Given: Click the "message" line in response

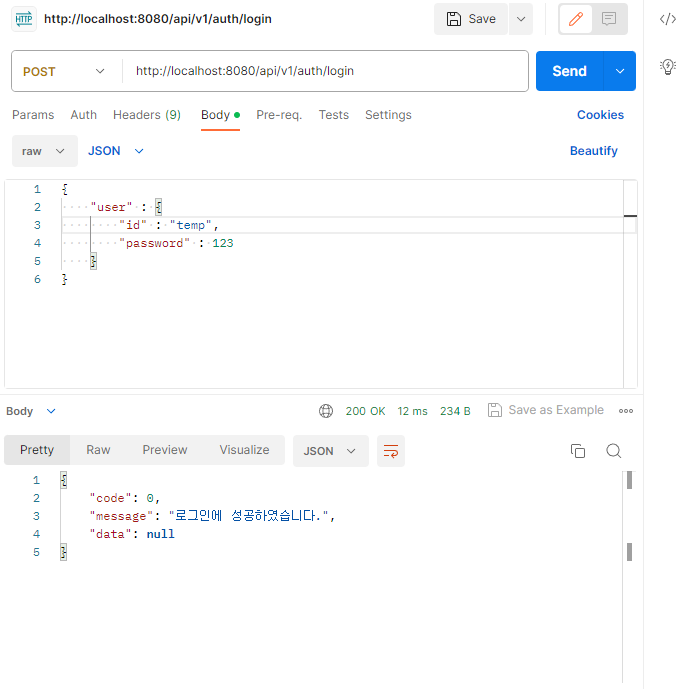Looking at the screenshot, I should pyautogui.click(x=212, y=515).
